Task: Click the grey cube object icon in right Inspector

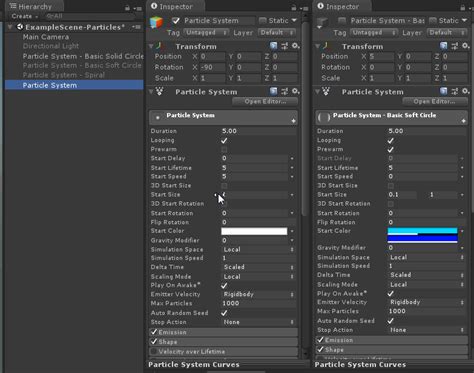Action: [x=323, y=22]
